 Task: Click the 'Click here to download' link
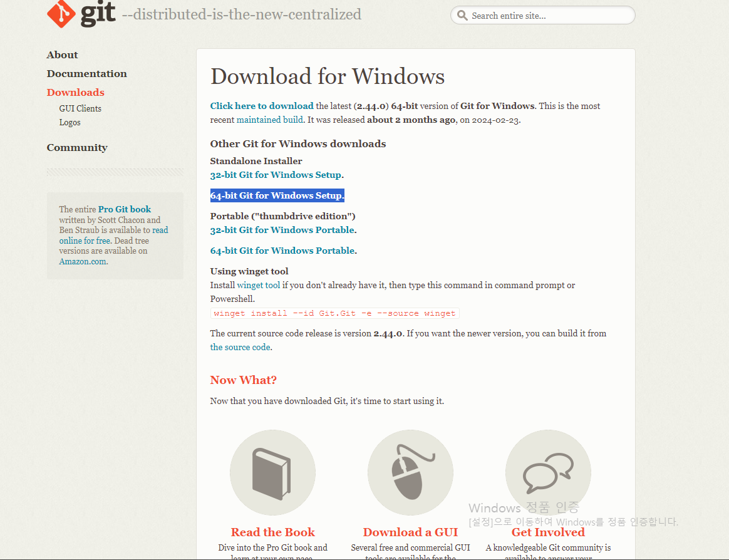pyautogui.click(x=262, y=106)
